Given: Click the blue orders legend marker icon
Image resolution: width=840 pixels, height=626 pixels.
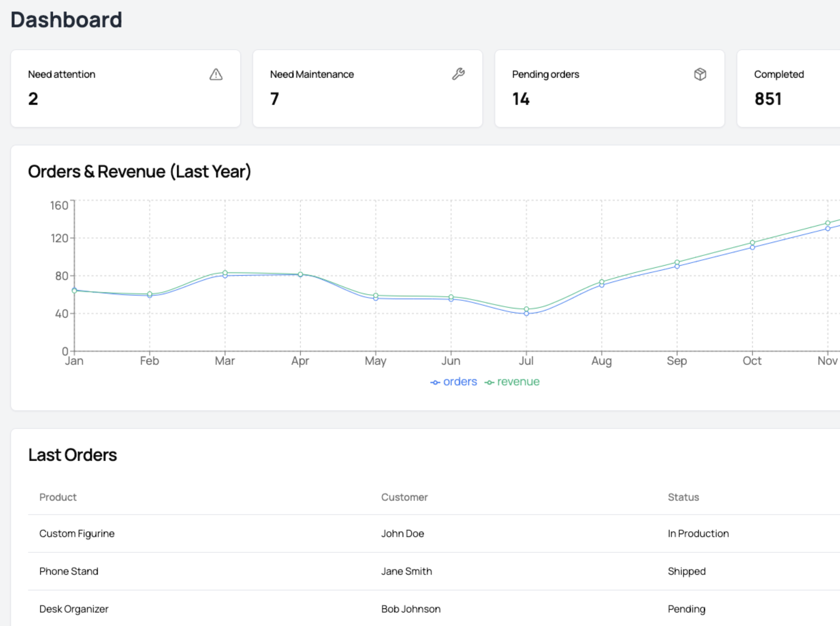Looking at the screenshot, I should 435,382.
